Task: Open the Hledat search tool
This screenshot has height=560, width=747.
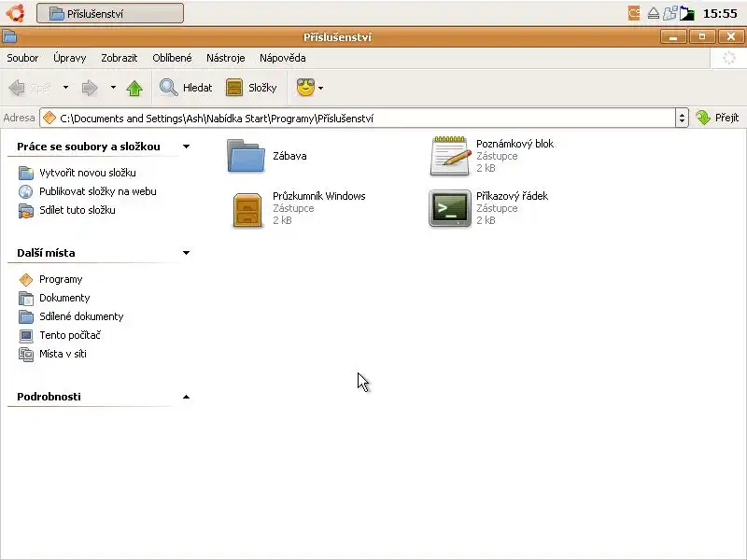Action: click(185, 88)
